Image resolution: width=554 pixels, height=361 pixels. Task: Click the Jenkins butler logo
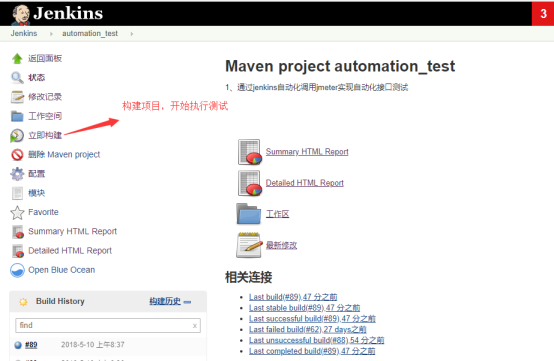[21, 14]
